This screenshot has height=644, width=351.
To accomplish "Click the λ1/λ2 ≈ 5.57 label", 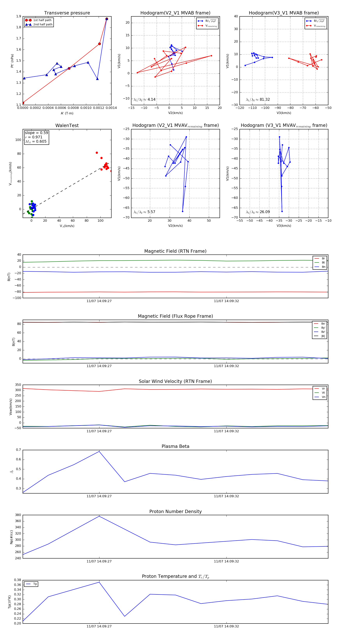I will tap(144, 212).
